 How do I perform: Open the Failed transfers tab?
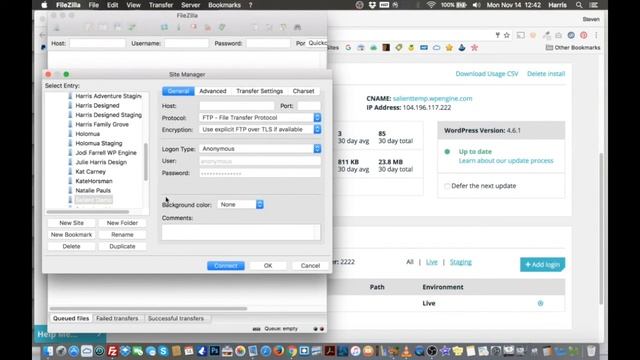coord(117,318)
